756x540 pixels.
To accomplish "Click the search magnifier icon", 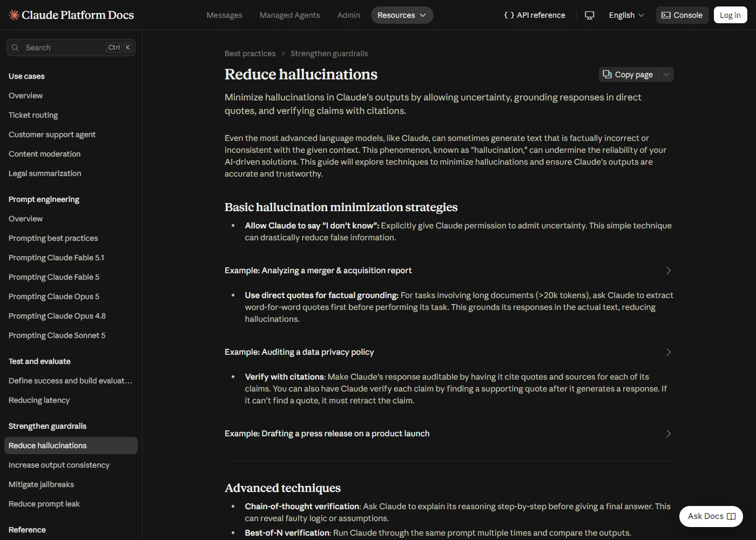I will coord(15,48).
